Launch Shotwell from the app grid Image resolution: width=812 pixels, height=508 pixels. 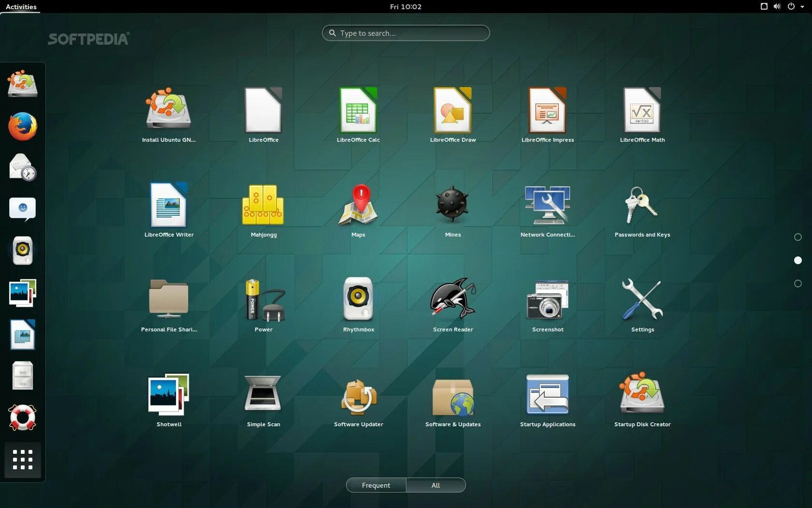[x=169, y=399]
